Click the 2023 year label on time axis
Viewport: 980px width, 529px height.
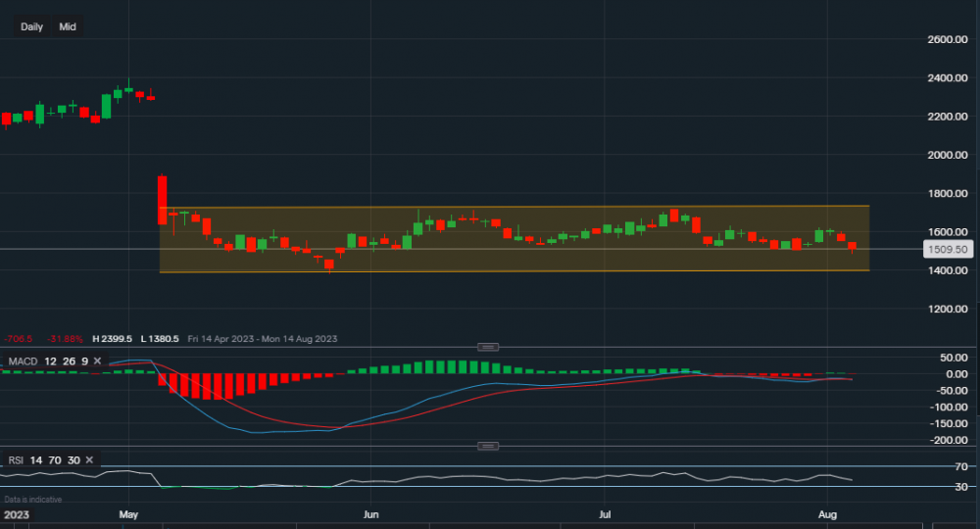(x=17, y=513)
